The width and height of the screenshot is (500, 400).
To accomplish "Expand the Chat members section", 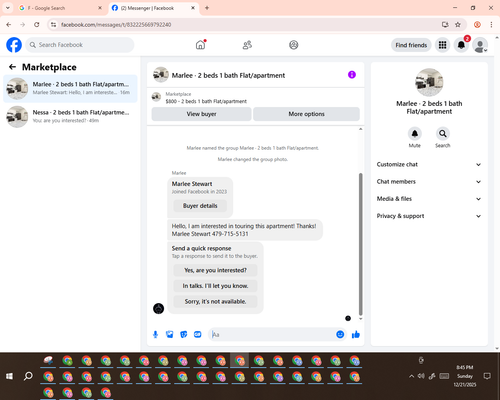I will [x=429, y=182].
